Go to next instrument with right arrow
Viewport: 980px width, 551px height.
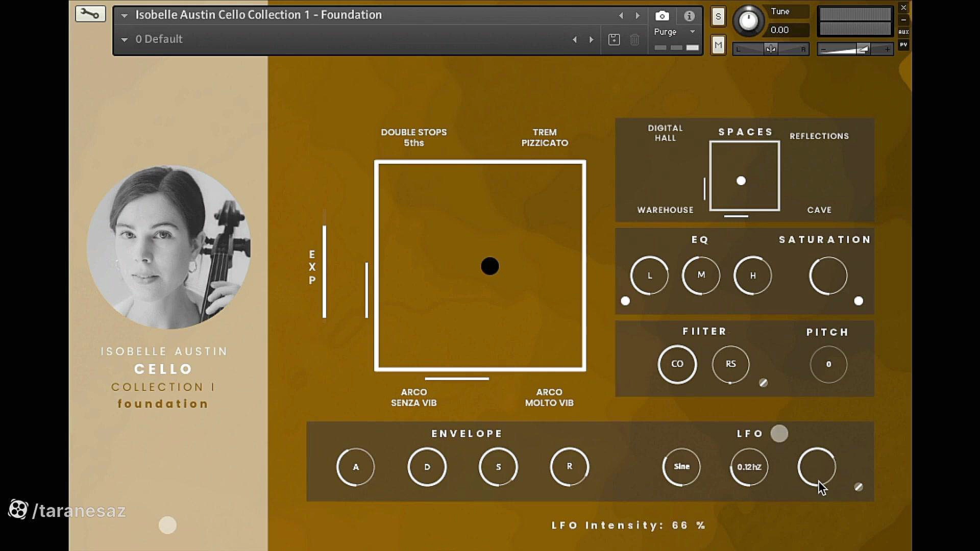[638, 15]
